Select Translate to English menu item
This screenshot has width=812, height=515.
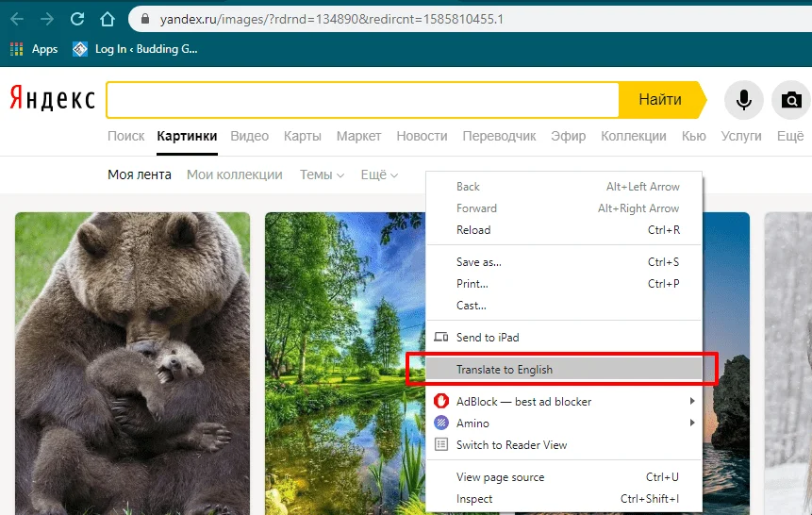[505, 369]
